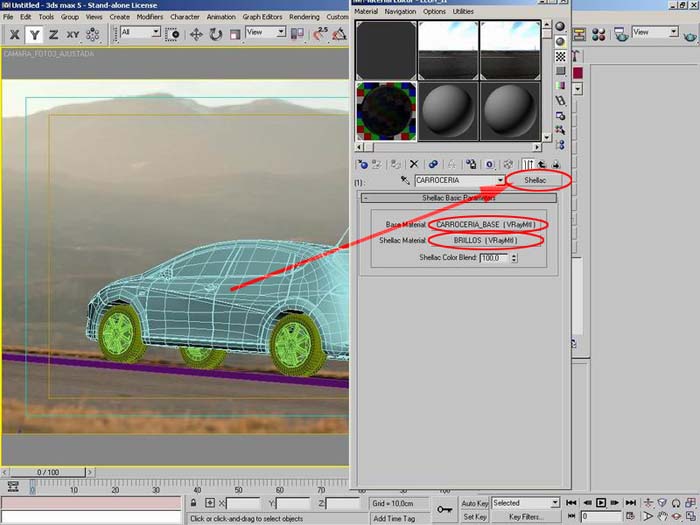This screenshot has height=525, width=700.
Task: Select the Move tool in main toolbar
Action: point(195,34)
